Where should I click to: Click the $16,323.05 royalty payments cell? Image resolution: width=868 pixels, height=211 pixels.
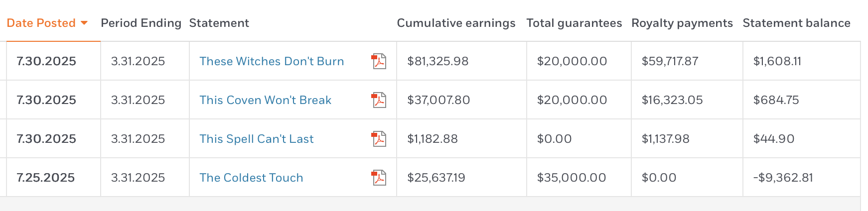click(x=672, y=100)
